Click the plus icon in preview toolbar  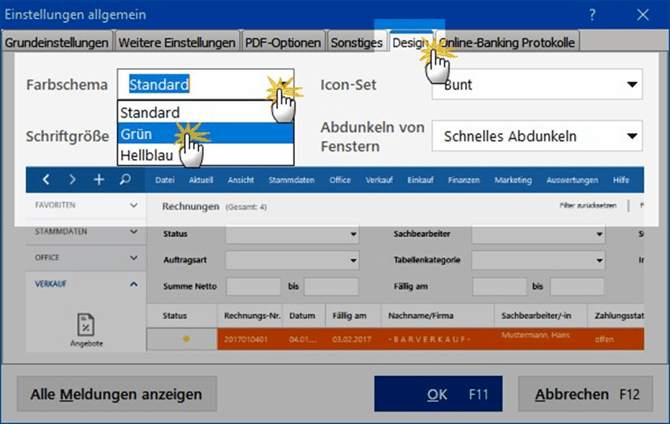[98, 180]
